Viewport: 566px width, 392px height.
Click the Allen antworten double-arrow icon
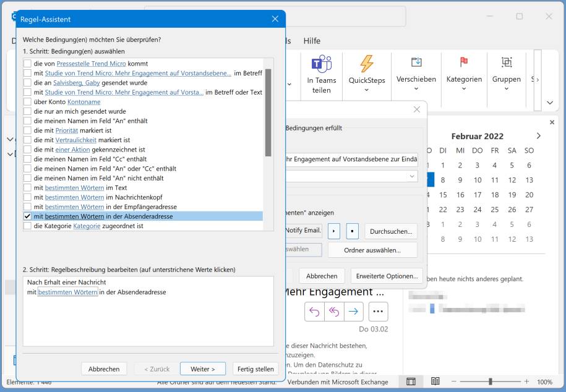(334, 312)
